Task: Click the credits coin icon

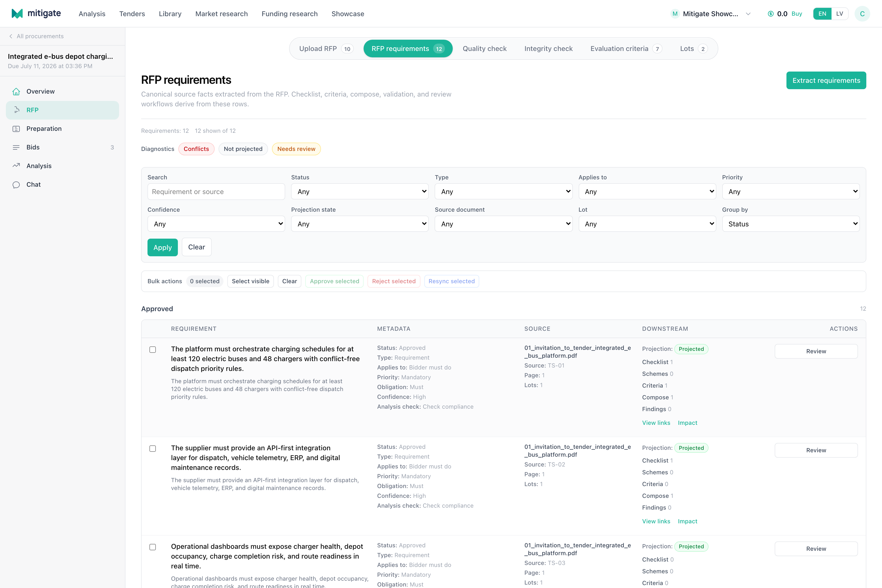Action: point(771,14)
